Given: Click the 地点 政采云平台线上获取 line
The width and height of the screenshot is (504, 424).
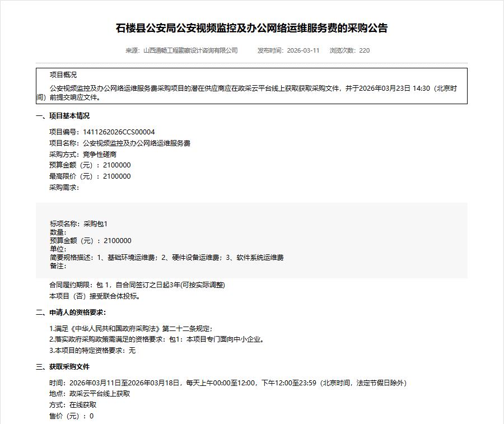Looking at the screenshot, I should 90,394.
